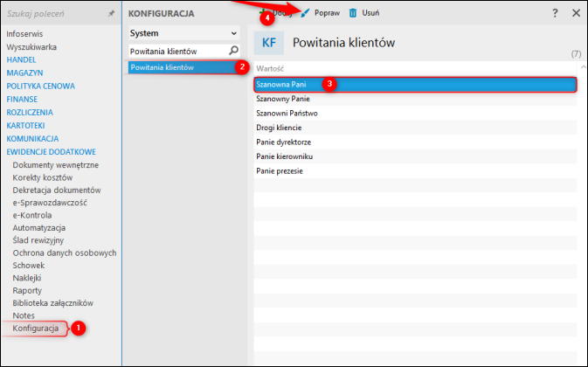This screenshot has height=367, width=588.
Task: Open Naklejki
Action: tap(27, 278)
